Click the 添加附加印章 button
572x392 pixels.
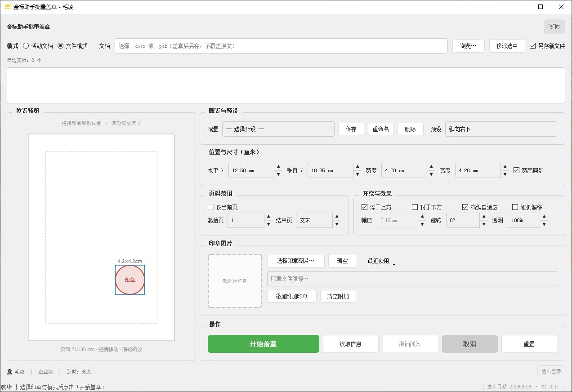pyautogui.click(x=292, y=296)
